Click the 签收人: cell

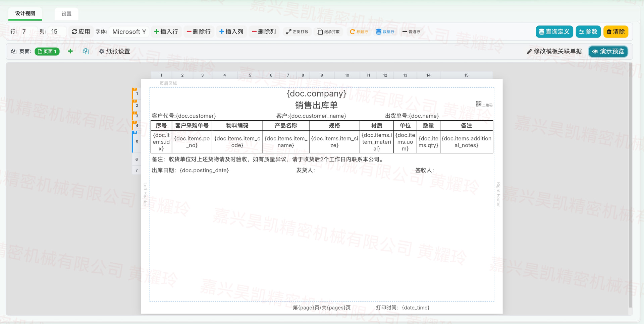pos(425,170)
